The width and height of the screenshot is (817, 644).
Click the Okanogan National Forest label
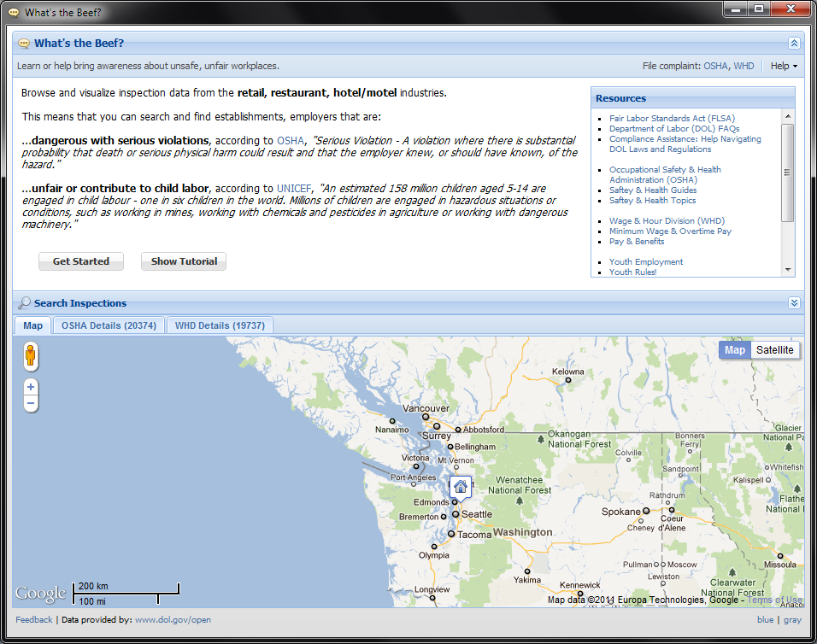point(579,439)
